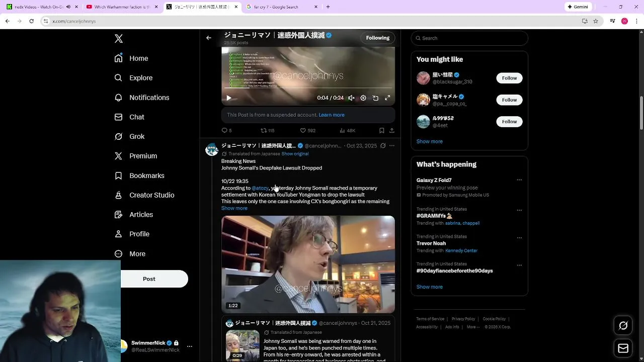Open Grok in the sidebar

(x=129, y=137)
